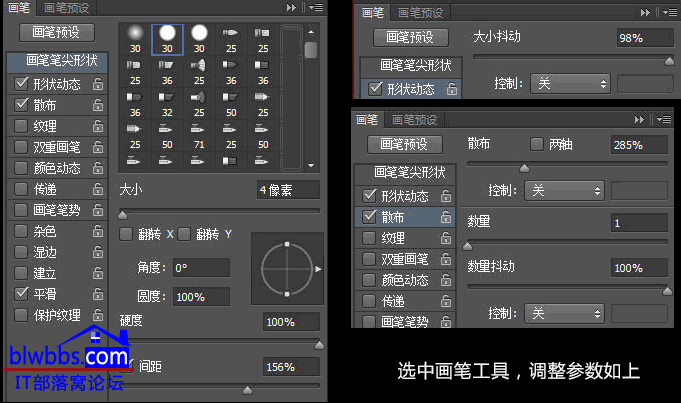Screen dimensions: 681x403
Task: Collapse the Brush Tip Shape panel with double-arrow icon
Action: tap(291, 7)
